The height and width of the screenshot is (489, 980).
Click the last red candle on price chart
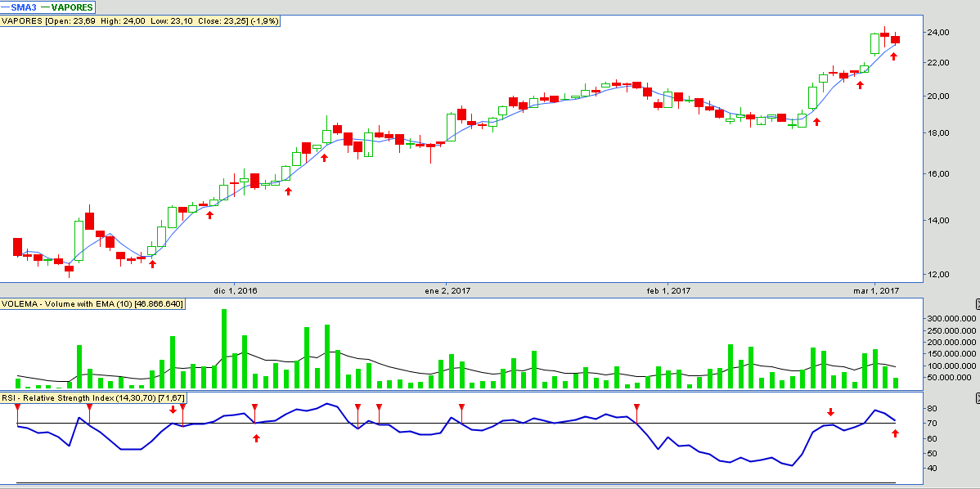(x=895, y=39)
